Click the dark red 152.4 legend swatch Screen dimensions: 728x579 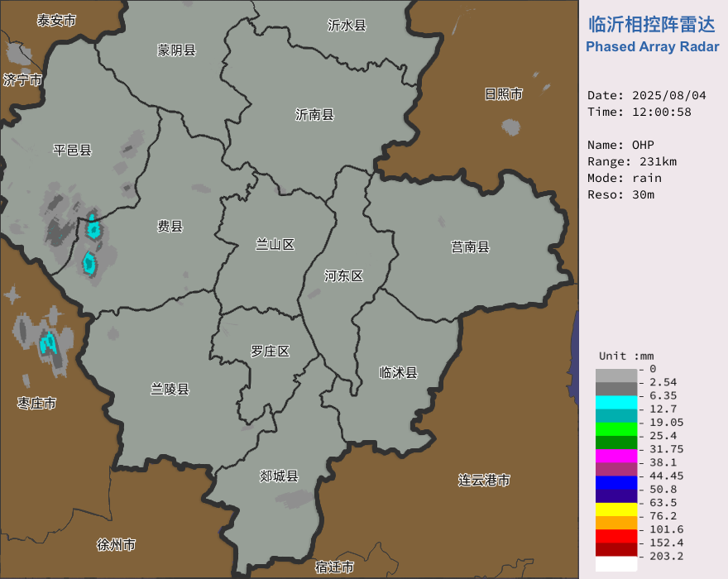[x=616, y=550]
